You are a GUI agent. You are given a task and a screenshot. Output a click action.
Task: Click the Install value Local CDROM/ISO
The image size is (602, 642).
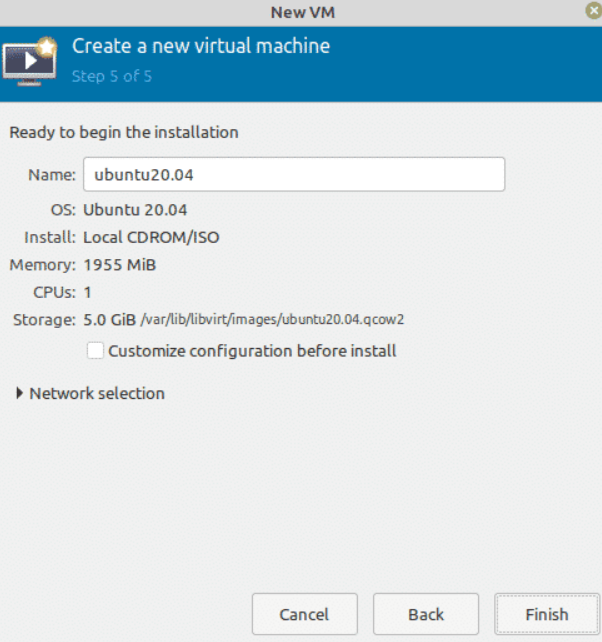click(x=151, y=237)
